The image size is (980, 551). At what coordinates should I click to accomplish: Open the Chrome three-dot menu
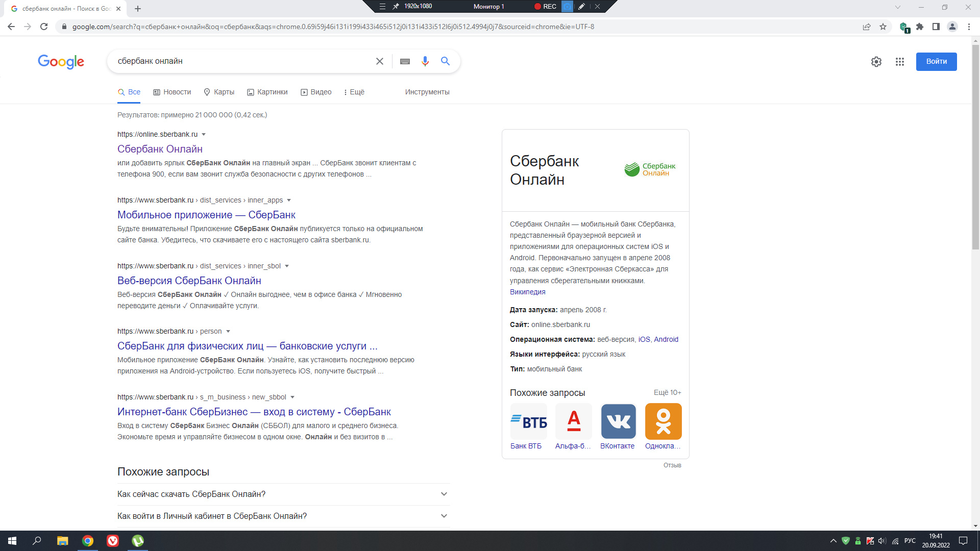point(969,27)
